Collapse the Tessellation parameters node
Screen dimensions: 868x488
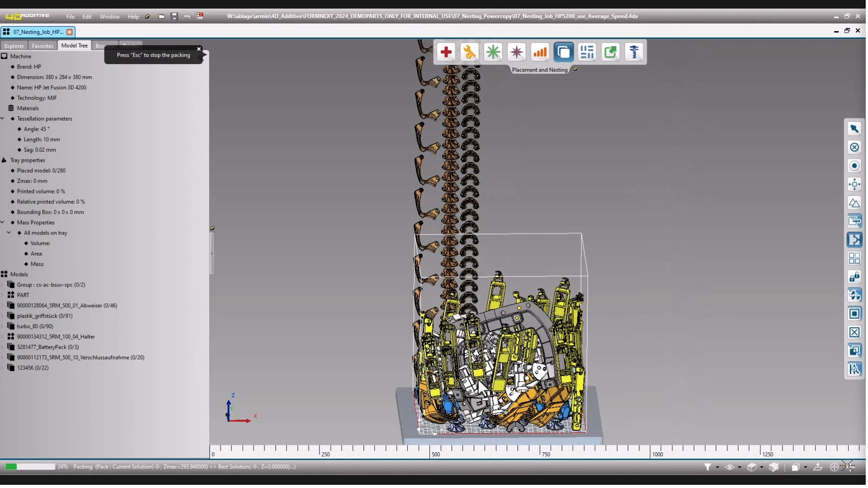click(3, 118)
